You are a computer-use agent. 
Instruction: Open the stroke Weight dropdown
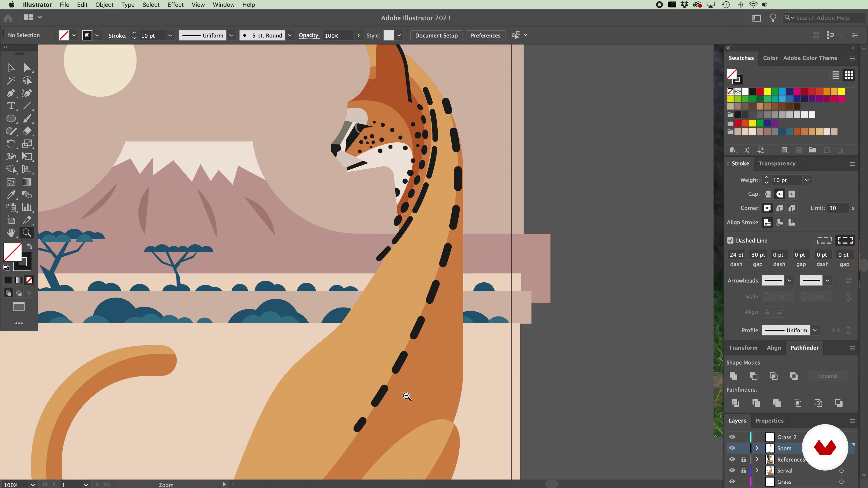coord(807,180)
